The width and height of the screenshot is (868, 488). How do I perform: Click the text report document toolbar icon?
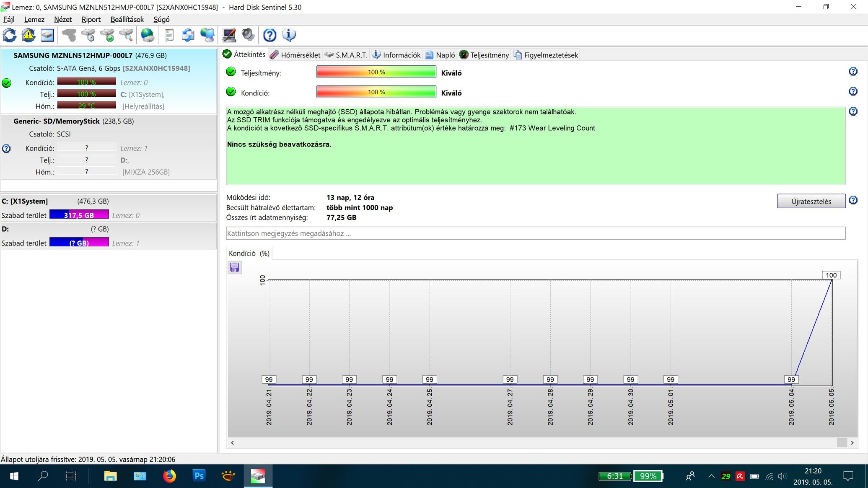coord(169,35)
